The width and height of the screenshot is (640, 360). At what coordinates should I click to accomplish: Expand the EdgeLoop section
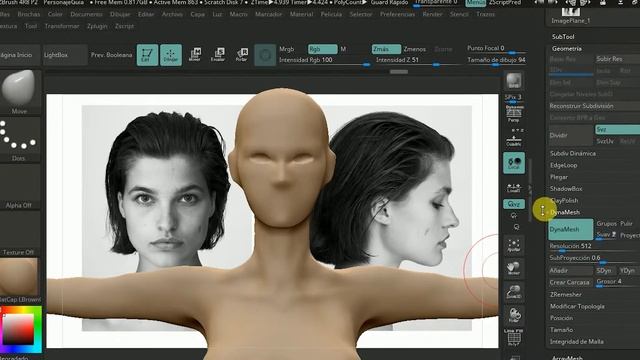tap(563, 165)
